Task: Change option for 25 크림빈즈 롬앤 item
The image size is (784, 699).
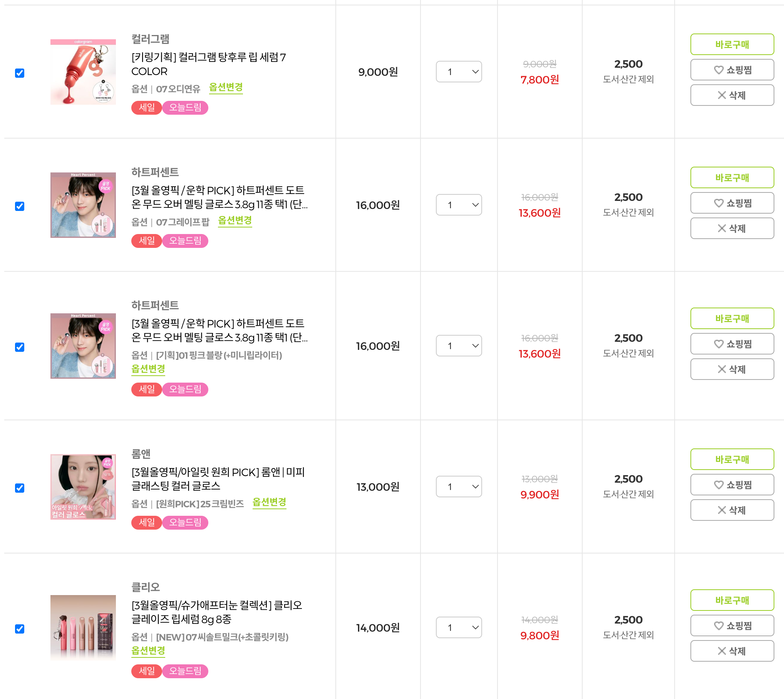Action: click(x=269, y=502)
